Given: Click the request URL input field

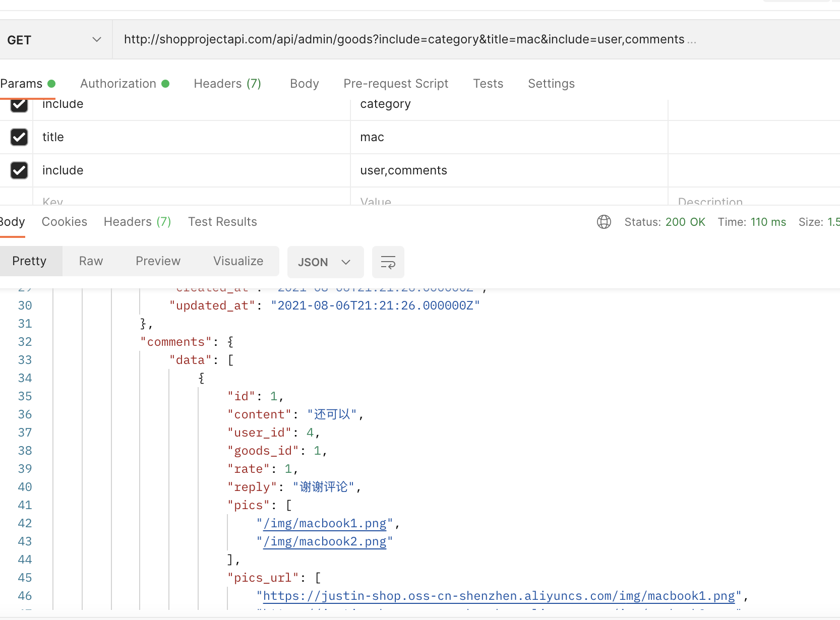Looking at the screenshot, I should [x=476, y=40].
